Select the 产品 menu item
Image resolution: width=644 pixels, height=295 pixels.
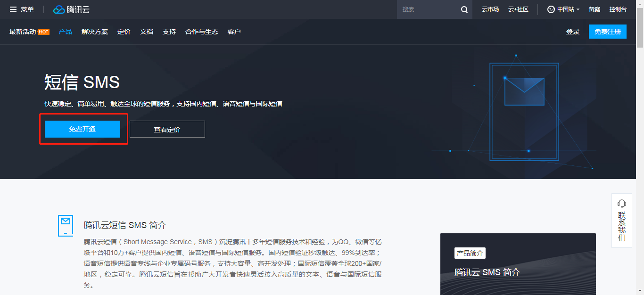point(65,32)
